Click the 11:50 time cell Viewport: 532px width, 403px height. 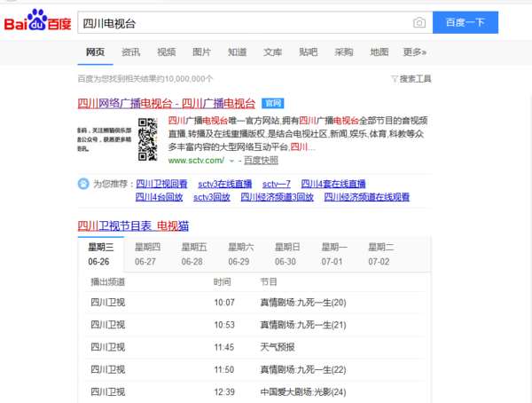[x=224, y=369]
